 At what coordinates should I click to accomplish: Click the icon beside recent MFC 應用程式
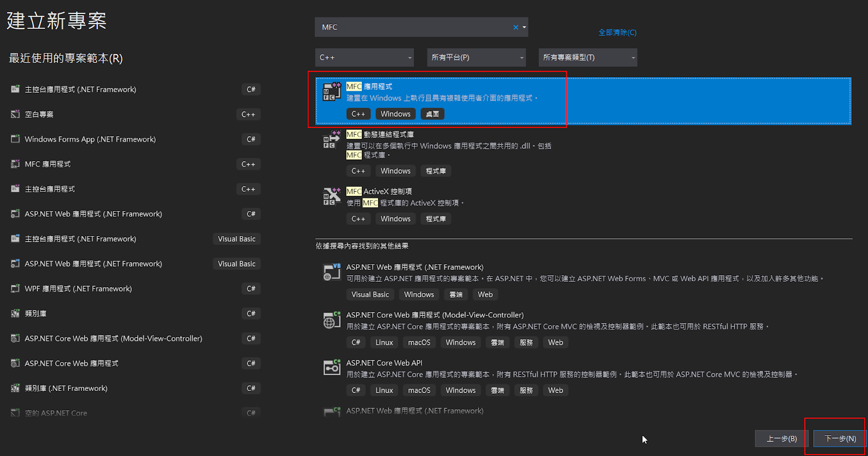click(x=15, y=164)
